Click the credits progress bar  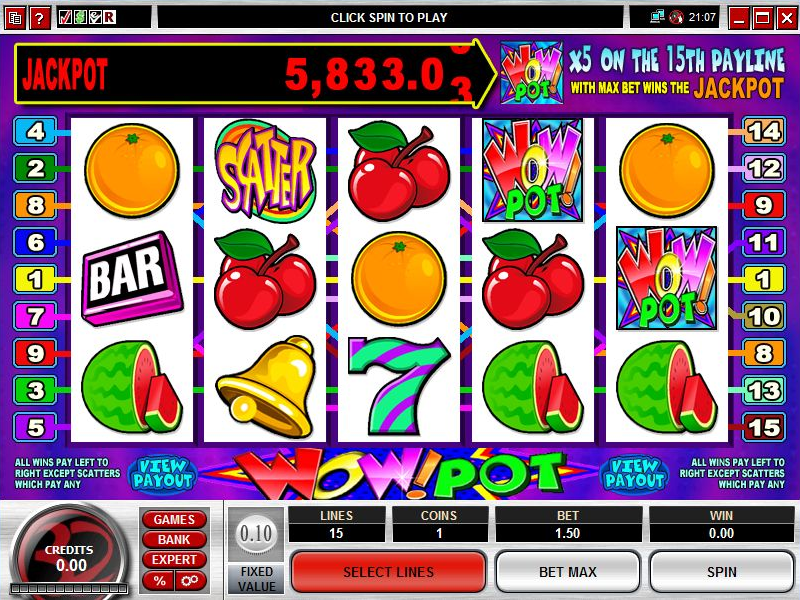(x=68, y=589)
